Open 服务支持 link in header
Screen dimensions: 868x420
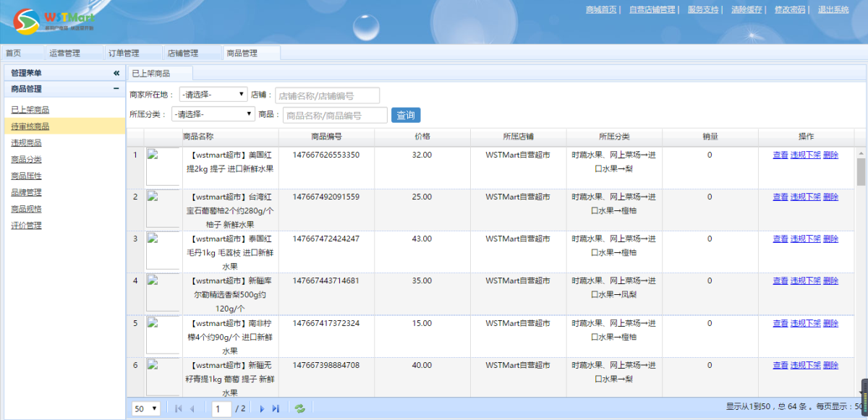click(x=703, y=9)
